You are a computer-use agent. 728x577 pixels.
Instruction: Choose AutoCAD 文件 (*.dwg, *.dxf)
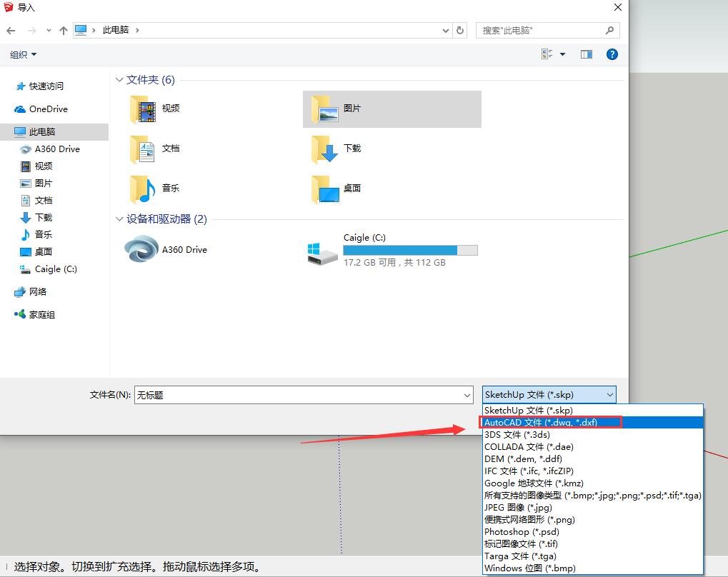[593, 423]
